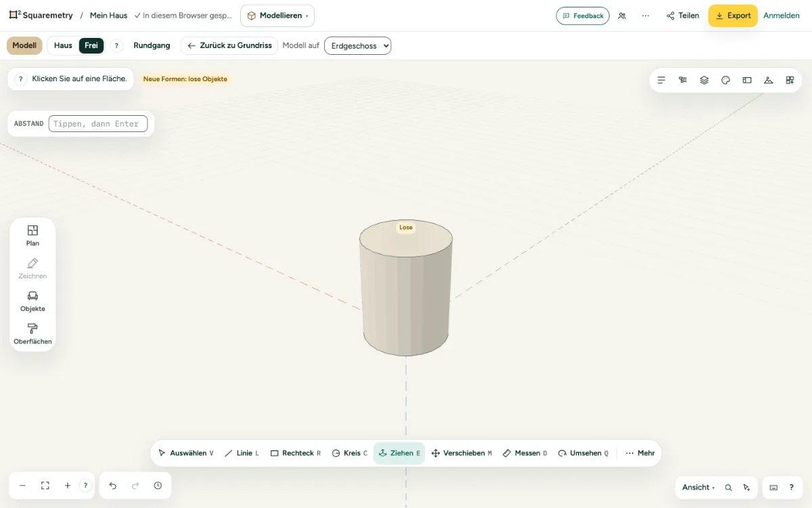Open Oberflächen in the left sidebar
The width and height of the screenshot is (812, 508).
click(32, 334)
